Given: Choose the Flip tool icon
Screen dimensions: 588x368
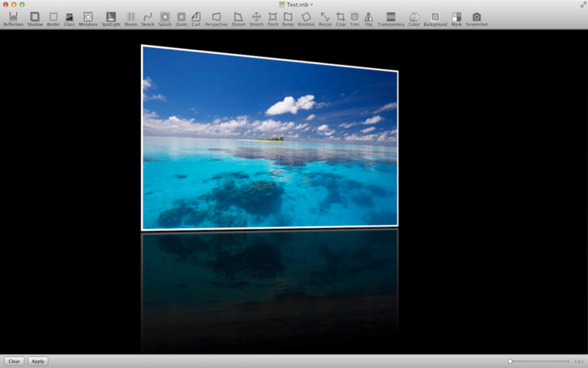Looking at the screenshot, I should click(368, 19).
